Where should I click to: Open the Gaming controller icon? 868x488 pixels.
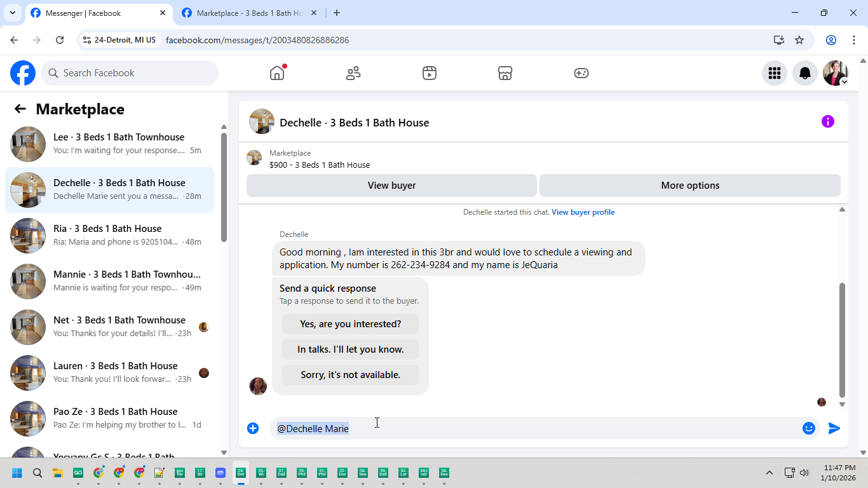pyautogui.click(x=581, y=73)
